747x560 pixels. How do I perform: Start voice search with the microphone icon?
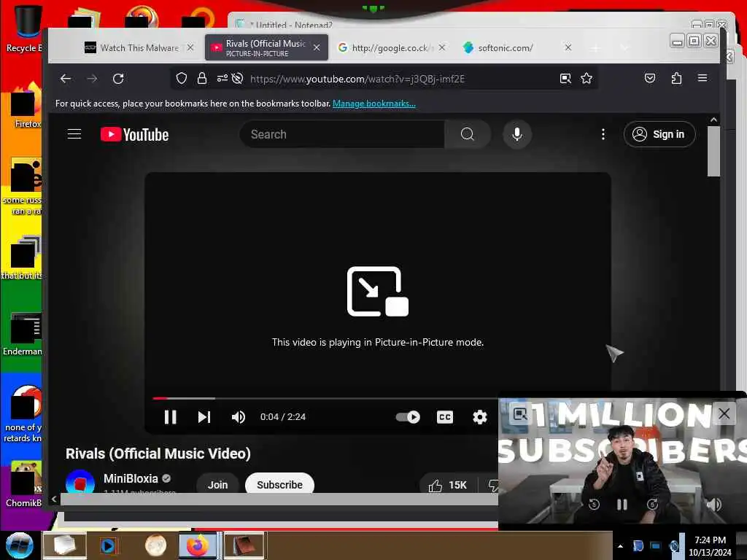pyautogui.click(x=517, y=134)
